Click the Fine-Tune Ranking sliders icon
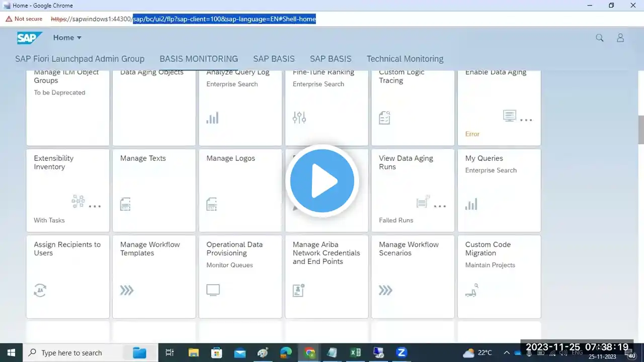Viewport: 644px width, 362px height. click(299, 118)
